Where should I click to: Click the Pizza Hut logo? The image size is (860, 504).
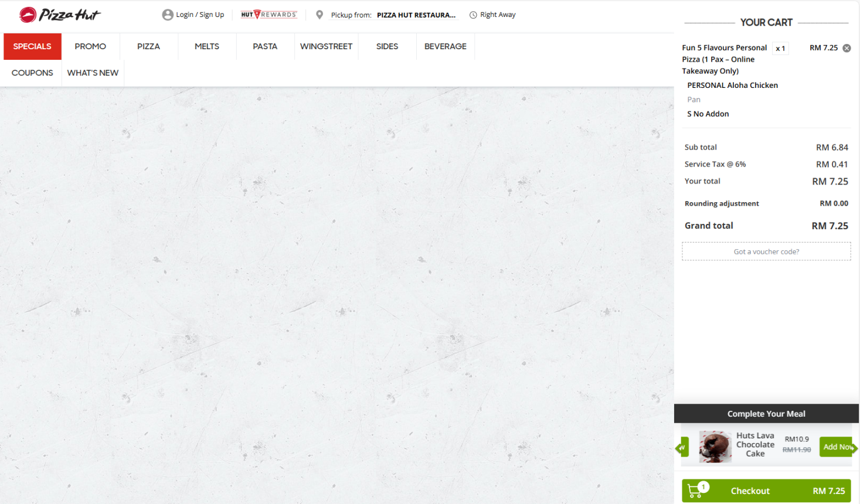click(60, 15)
